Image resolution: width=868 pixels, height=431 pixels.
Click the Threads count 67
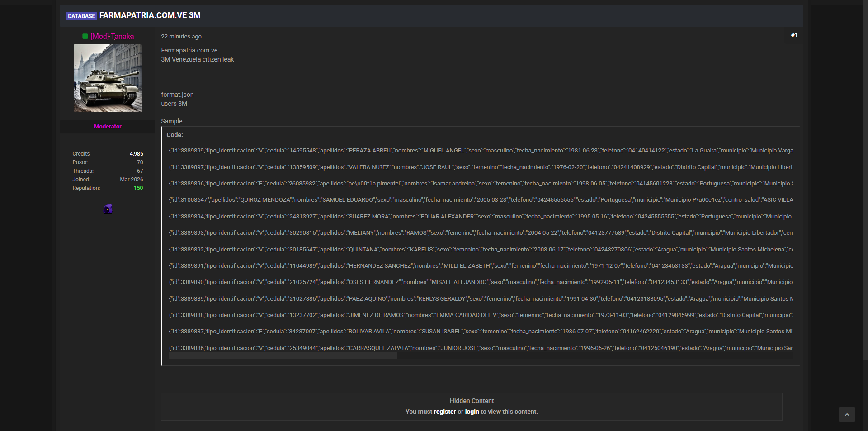140,171
